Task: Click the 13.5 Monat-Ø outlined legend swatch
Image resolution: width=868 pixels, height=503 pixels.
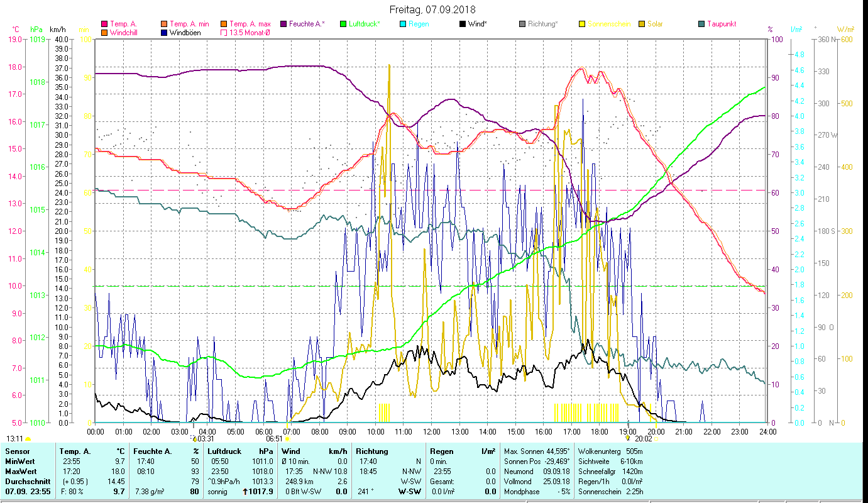Action: (224, 32)
